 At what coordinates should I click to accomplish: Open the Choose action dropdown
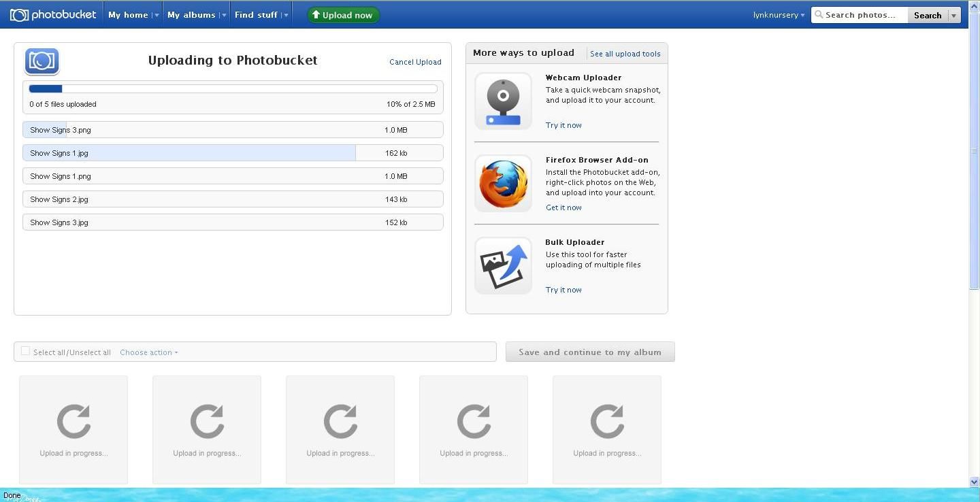pos(149,352)
